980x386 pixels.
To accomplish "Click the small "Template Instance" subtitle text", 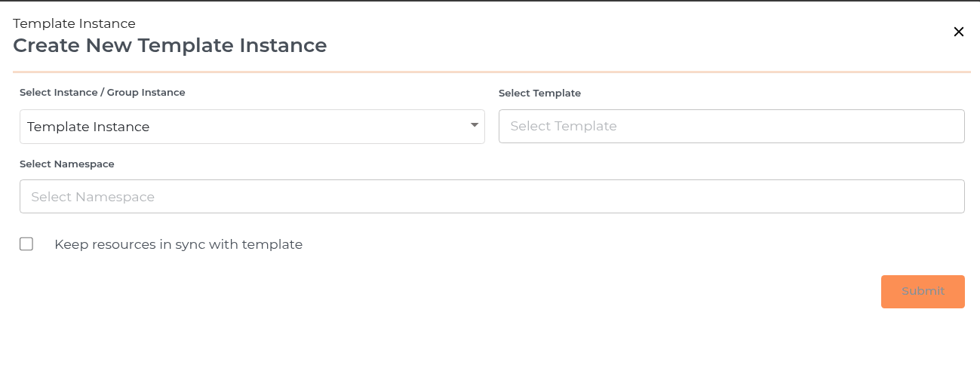I will click(x=74, y=24).
